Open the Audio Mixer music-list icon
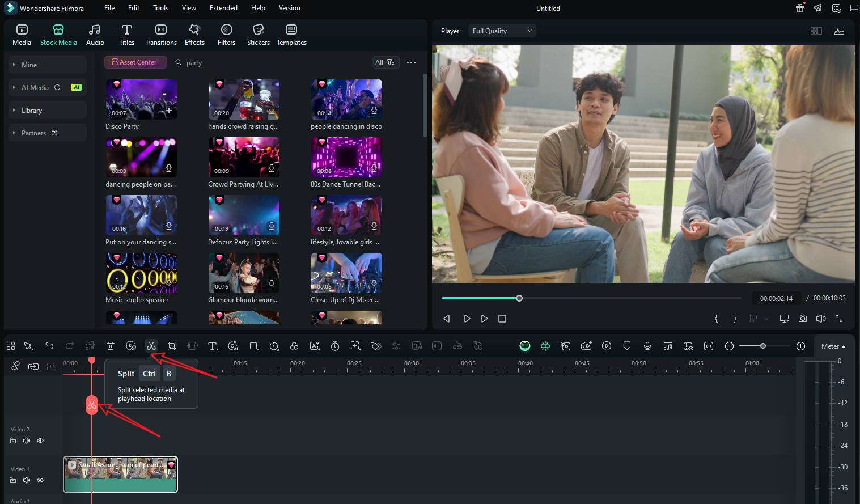 point(668,346)
